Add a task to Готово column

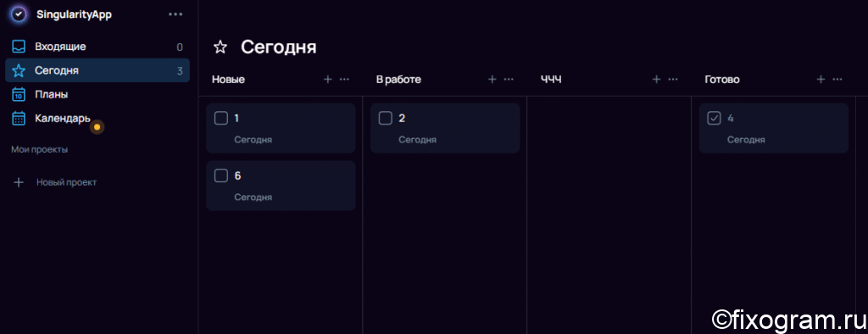[821, 79]
